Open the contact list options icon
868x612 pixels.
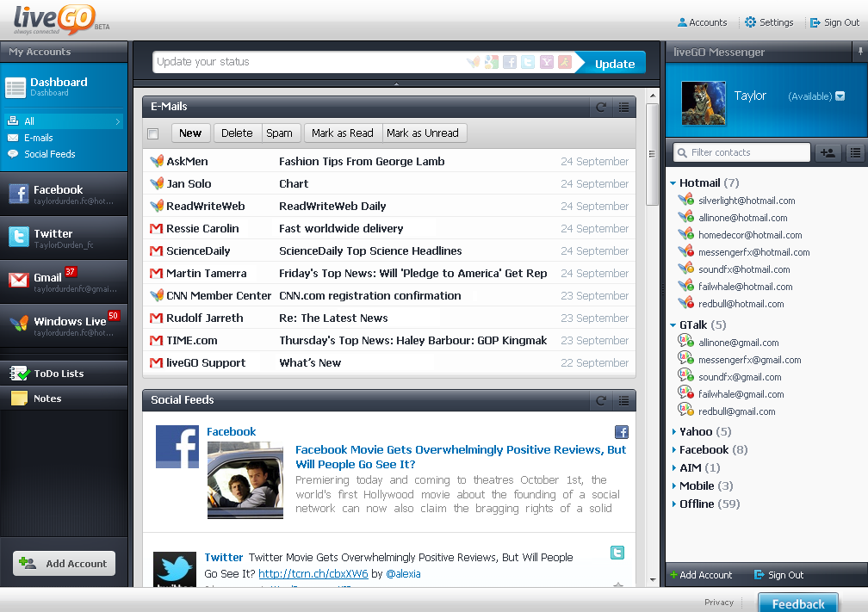point(856,152)
